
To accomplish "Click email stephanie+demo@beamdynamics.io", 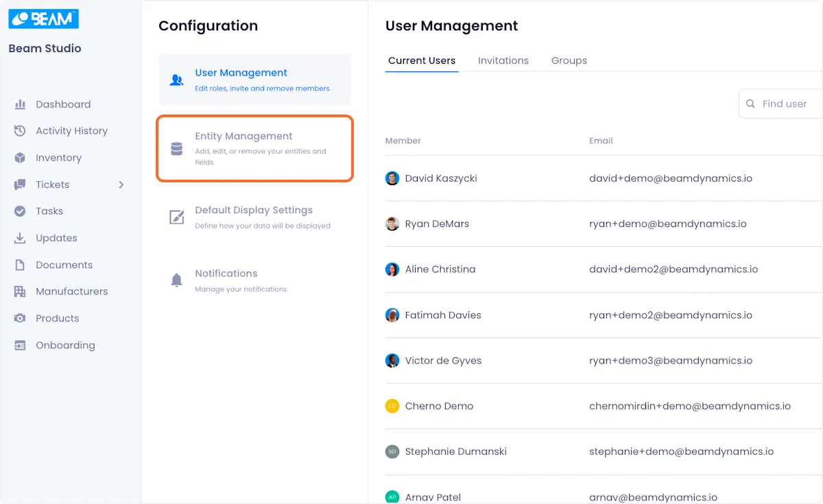I will tap(682, 452).
